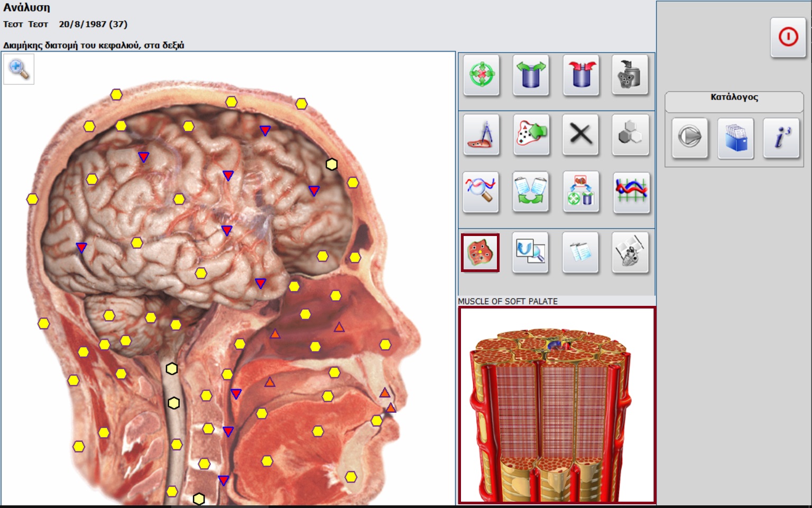
Task: Click the gray hexagon cluster icon
Action: coord(630,134)
